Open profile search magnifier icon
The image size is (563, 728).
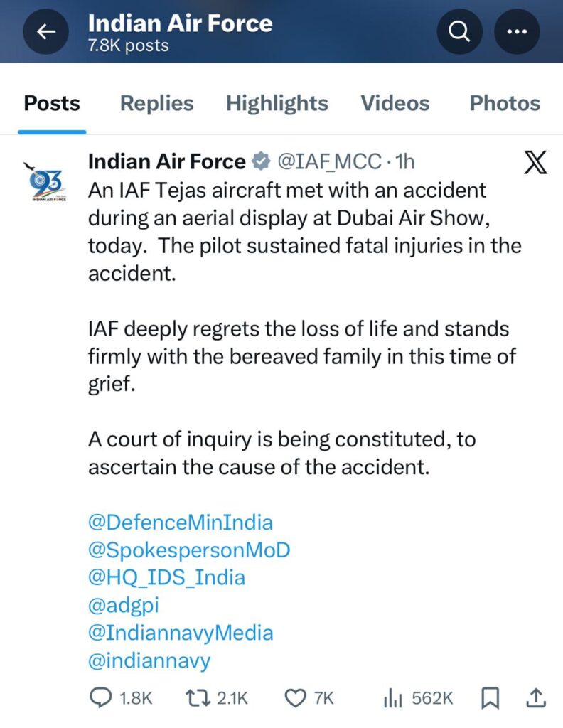tap(460, 32)
